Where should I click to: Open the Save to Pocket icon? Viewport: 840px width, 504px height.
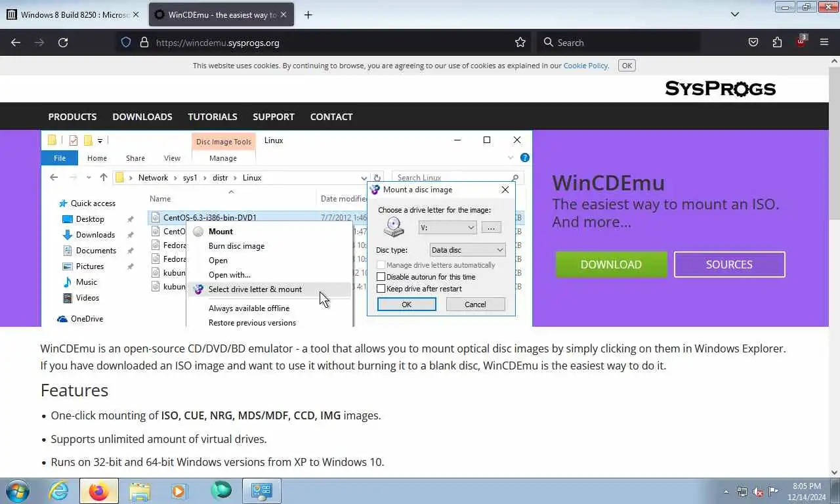coord(753,42)
